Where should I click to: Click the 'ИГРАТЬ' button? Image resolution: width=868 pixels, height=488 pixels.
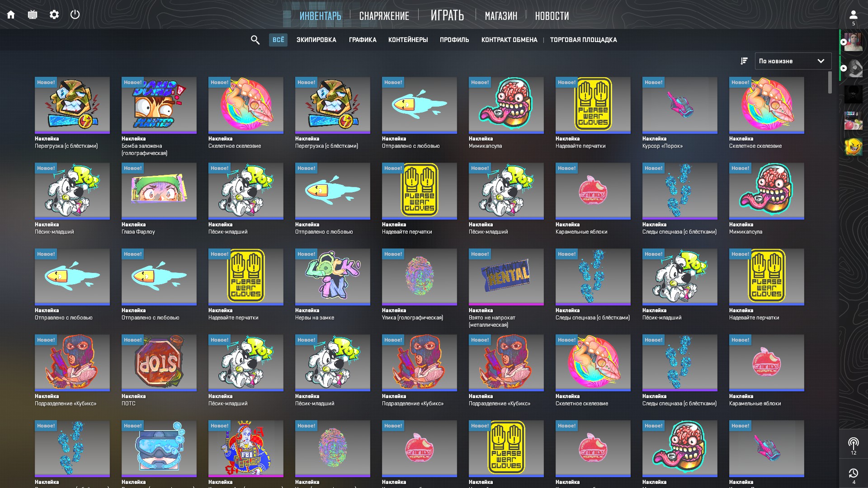(x=447, y=15)
